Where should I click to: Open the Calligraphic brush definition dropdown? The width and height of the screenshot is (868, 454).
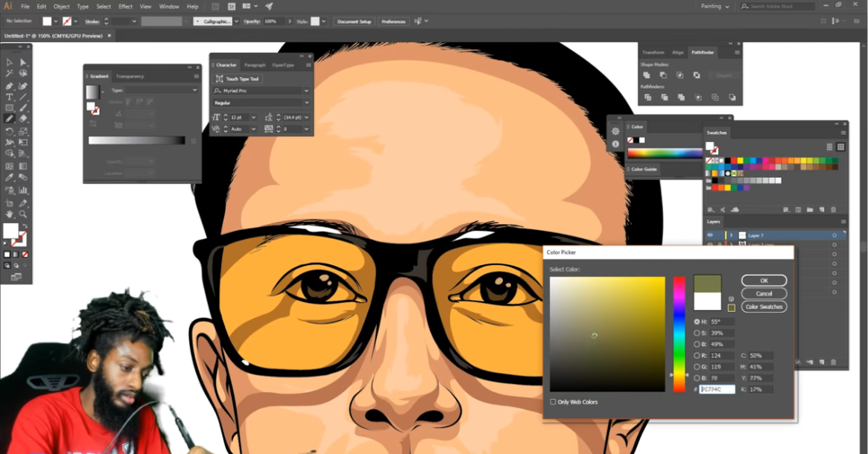tap(236, 22)
